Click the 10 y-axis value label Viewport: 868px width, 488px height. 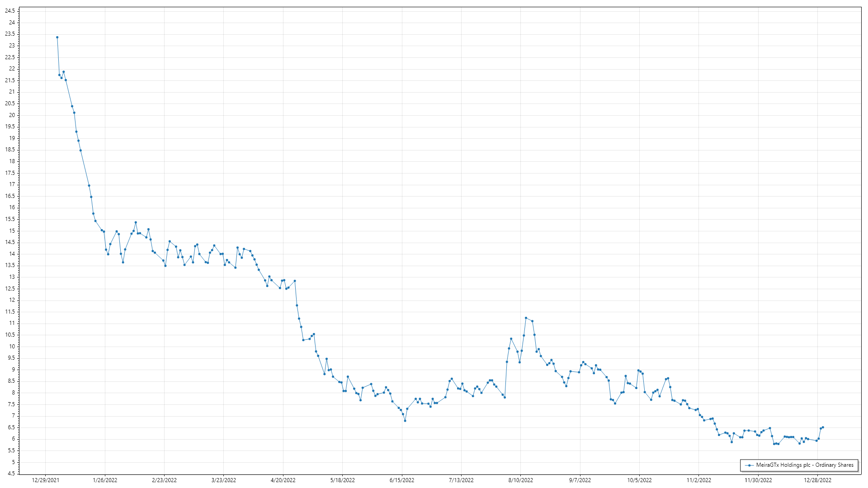pos(12,347)
